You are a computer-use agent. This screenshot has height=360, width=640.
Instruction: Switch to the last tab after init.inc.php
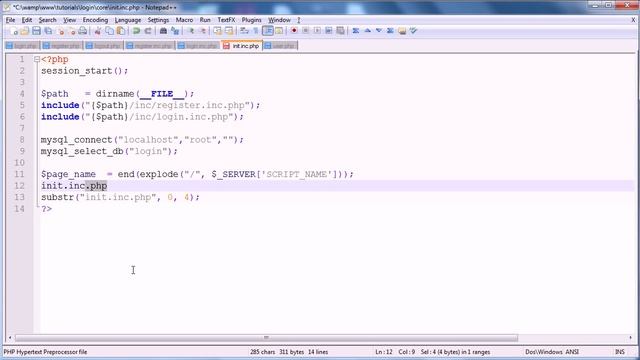click(280, 46)
